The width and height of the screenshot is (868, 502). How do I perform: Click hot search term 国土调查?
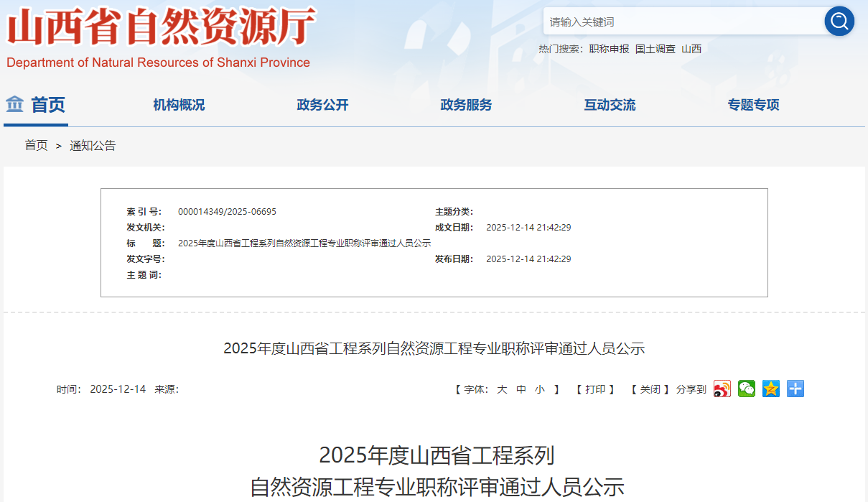655,49
